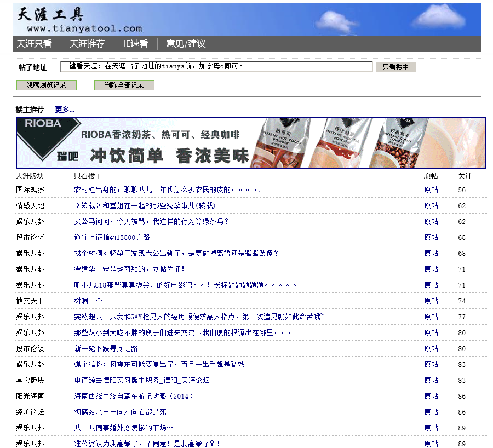Click the 关注 column header
The image size is (493, 448).
click(x=465, y=176)
